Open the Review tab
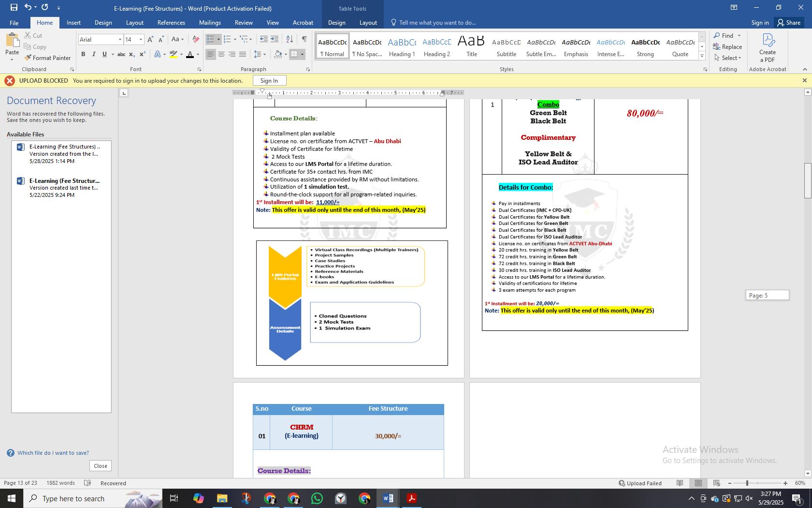The width and height of the screenshot is (812, 508). (244, 23)
